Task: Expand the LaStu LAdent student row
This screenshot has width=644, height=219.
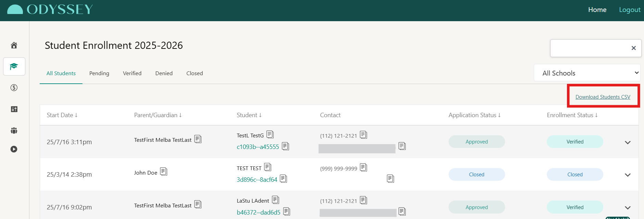Action: tap(628, 208)
